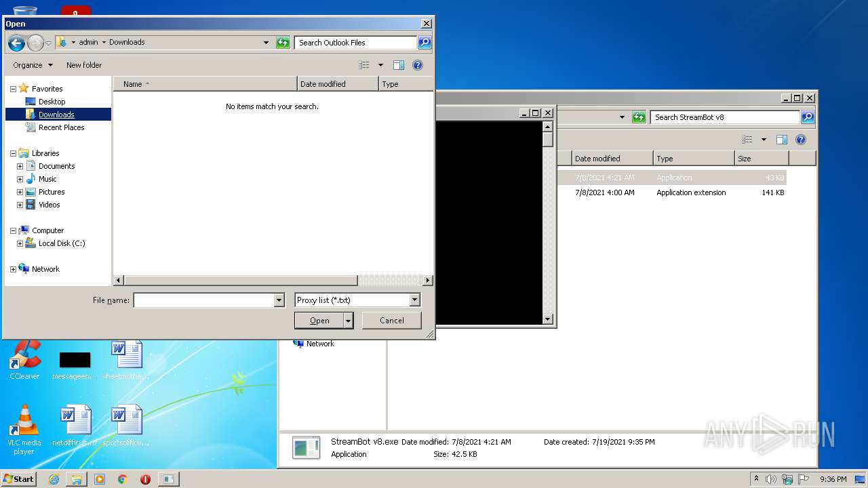Click the File name input field
Viewport: 868px width, 488px height.
point(203,300)
